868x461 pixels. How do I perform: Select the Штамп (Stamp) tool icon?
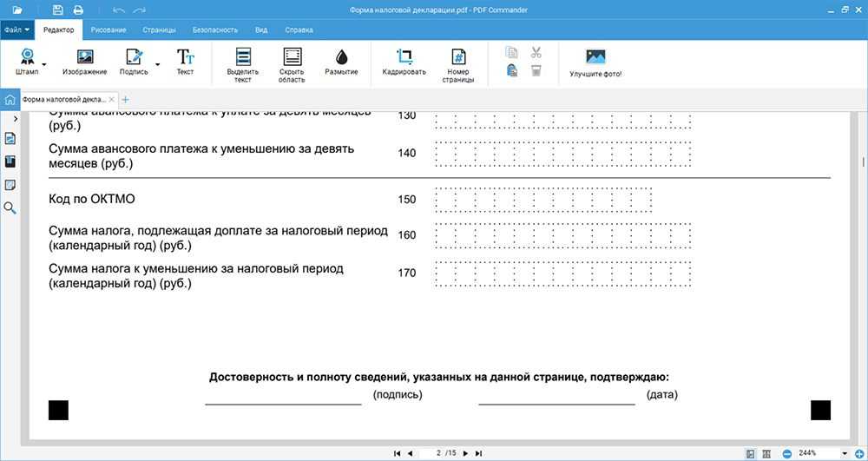(x=27, y=57)
